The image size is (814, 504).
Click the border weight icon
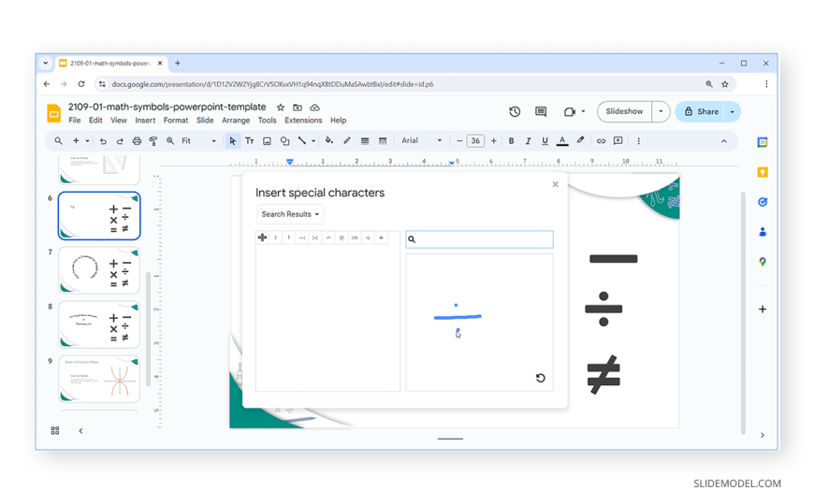[365, 141]
